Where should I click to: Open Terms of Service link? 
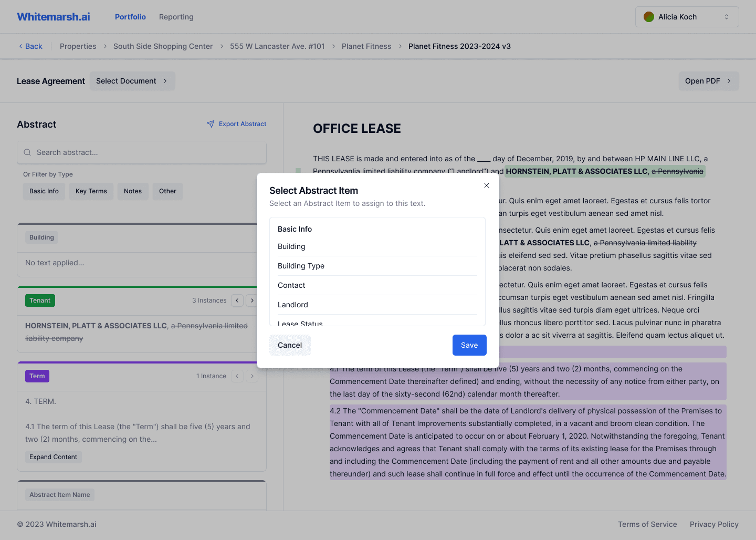click(647, 524)
